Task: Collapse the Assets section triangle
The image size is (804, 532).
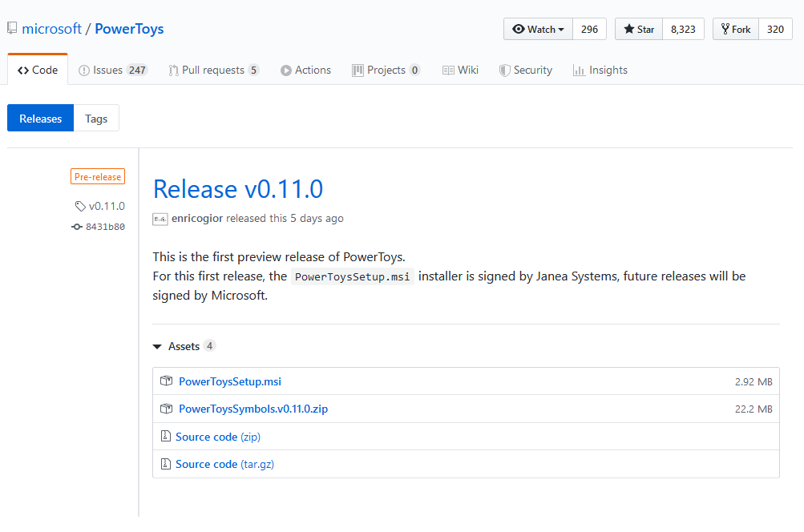Action: (157, 347)
